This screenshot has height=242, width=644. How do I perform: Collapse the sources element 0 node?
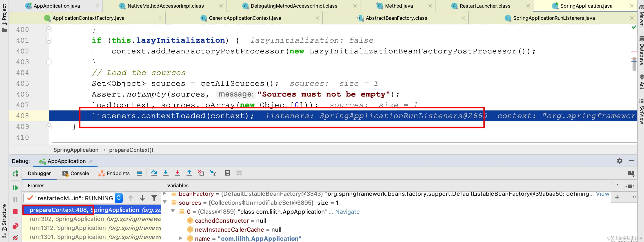click(x=173, y=211)
